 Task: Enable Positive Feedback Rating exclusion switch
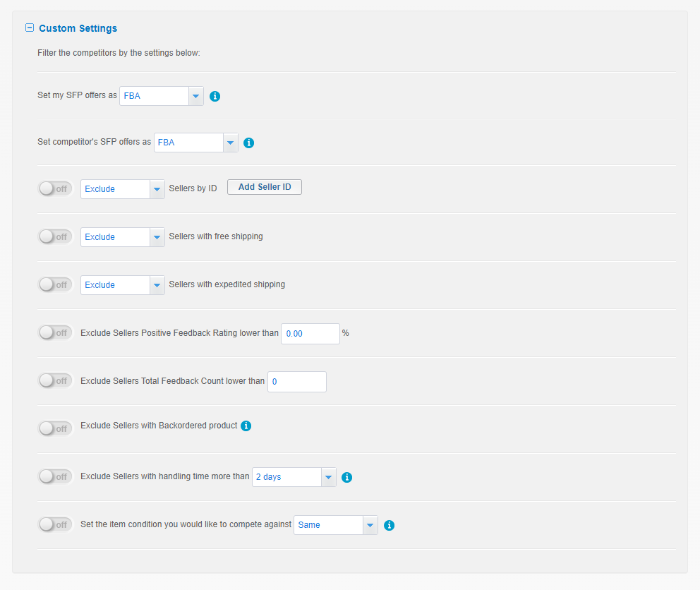tap(55, 332)
